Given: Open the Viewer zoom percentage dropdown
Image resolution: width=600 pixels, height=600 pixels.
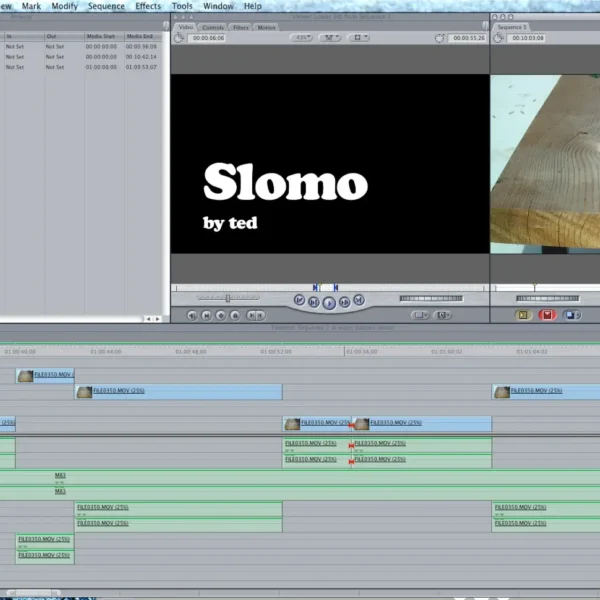Looking at the screenshot, I should point(302,38).
